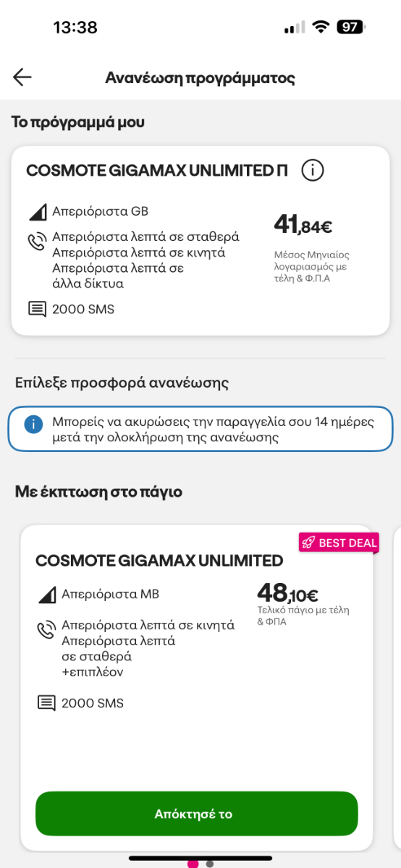This screenshot has width=401, height=868.
Task: Tap signal icon next to Απεριόριστα MB
Action: (46, 595)
